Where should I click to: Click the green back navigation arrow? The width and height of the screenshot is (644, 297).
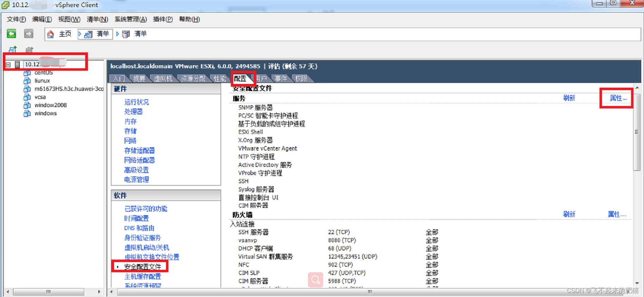(12, 33)
